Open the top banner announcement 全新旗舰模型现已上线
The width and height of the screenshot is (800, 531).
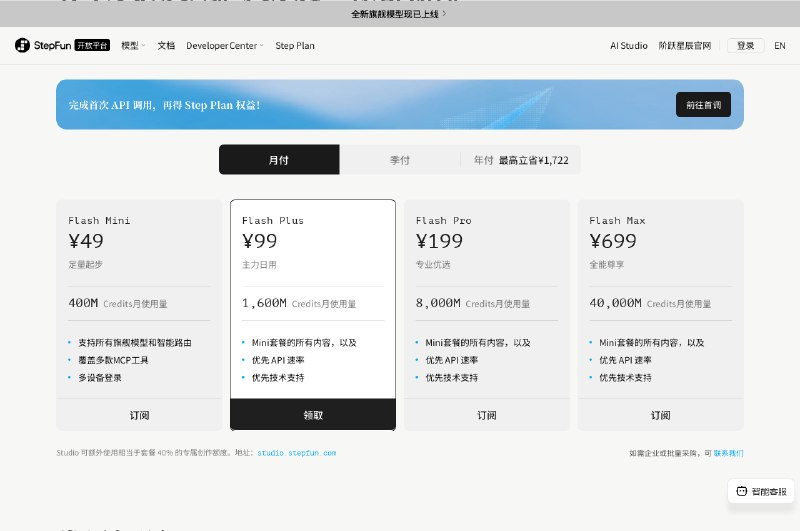tap(399, 14)
